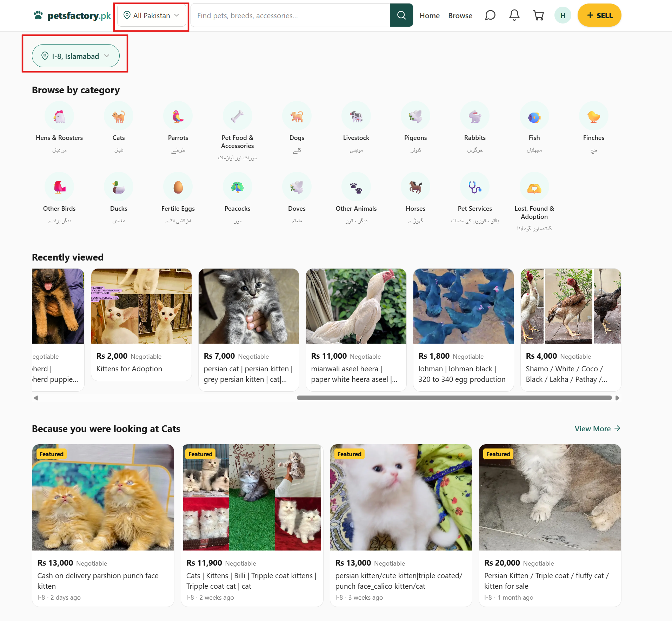The image size is (672, 621).
Task: Select the Fertile Eggs category icon
Action: 178,187
